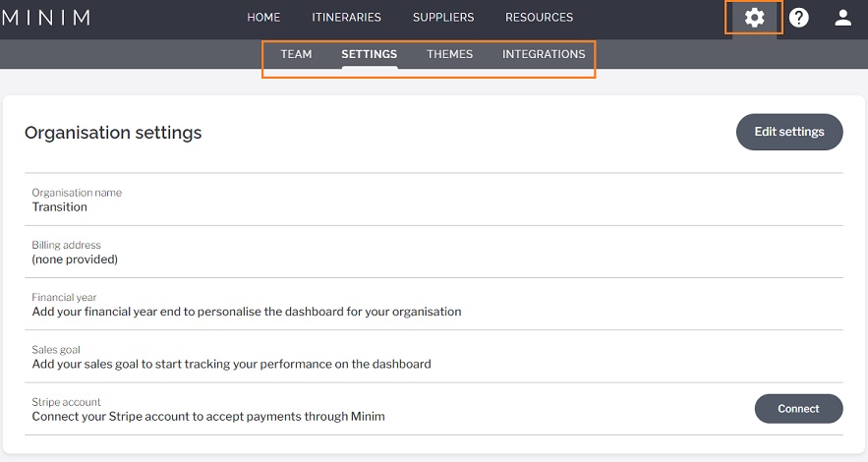Open the Suppliers menu
This screenshot has height=462, width=868.
[x=443, y=17]
